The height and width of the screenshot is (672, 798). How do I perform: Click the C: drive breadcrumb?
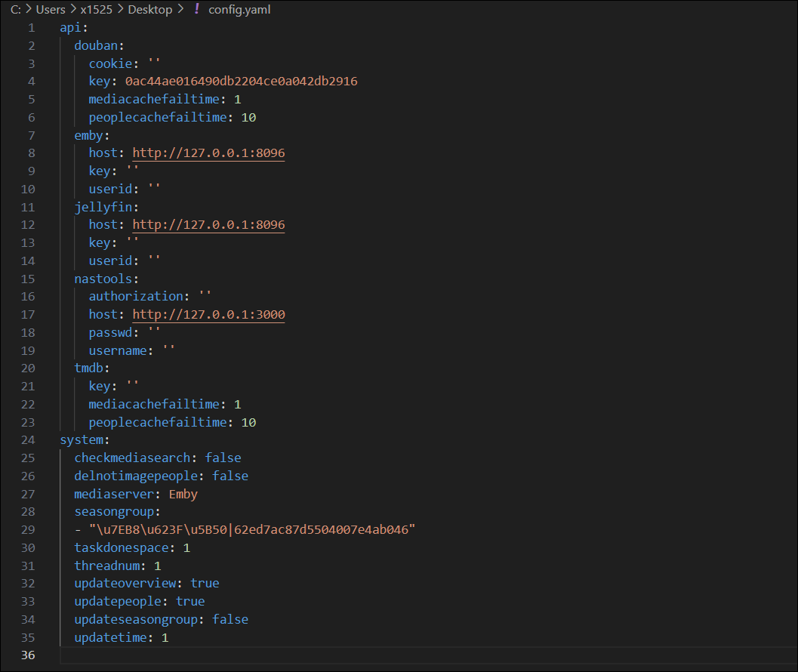[15, 10]
